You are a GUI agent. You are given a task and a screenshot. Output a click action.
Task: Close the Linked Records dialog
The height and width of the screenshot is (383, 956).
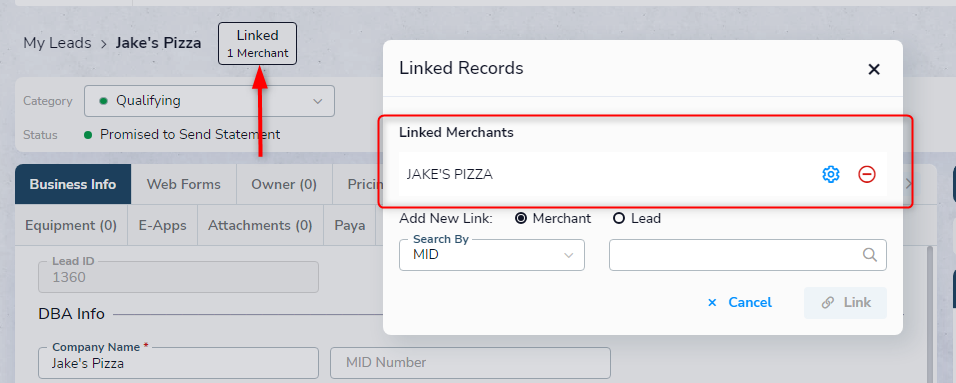tap(874, 69)
